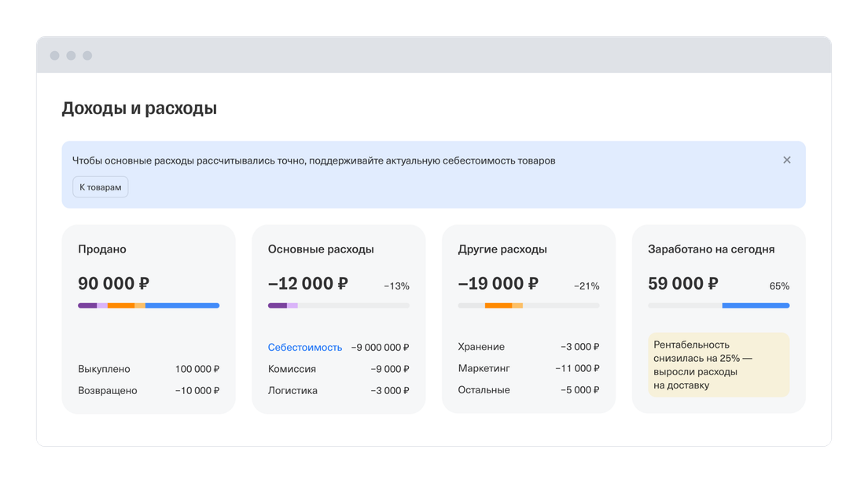The height and width of the screenshot is (483, 868).
Task: Click the 'Доходы и расходы' page heading
Action: (139, 109)
